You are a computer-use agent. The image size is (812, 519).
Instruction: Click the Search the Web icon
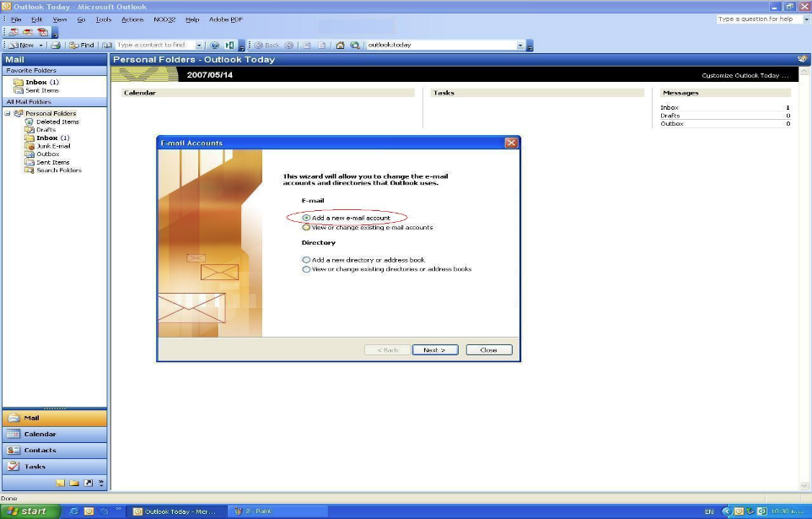[x=355, y=45]
